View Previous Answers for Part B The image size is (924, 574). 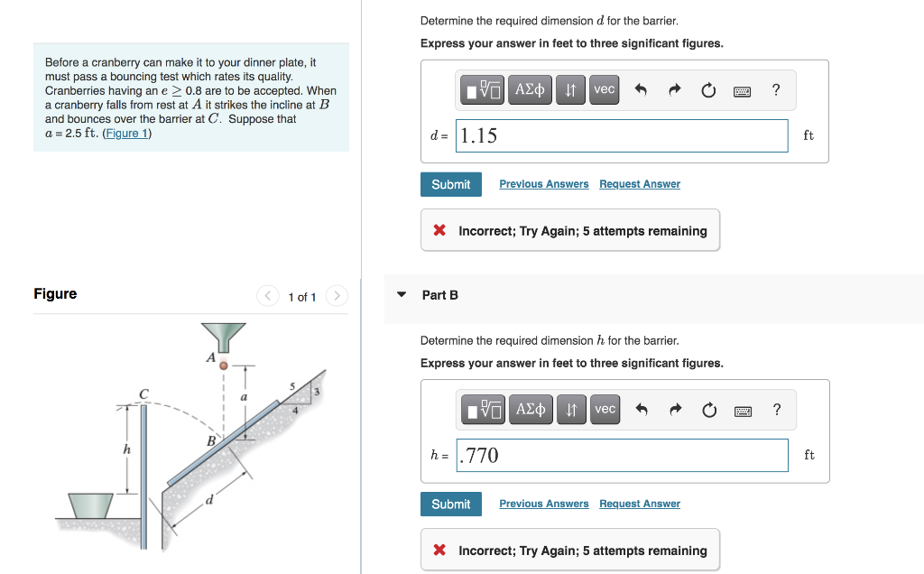(544, 504)
